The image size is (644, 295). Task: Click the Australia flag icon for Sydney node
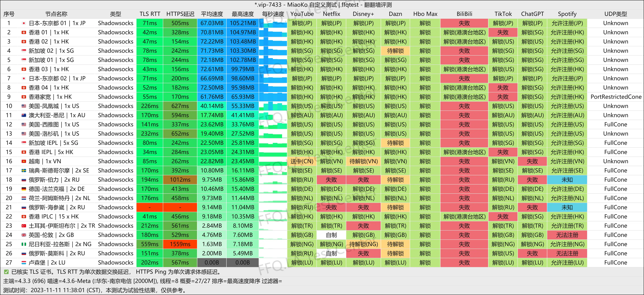(24, 115)
